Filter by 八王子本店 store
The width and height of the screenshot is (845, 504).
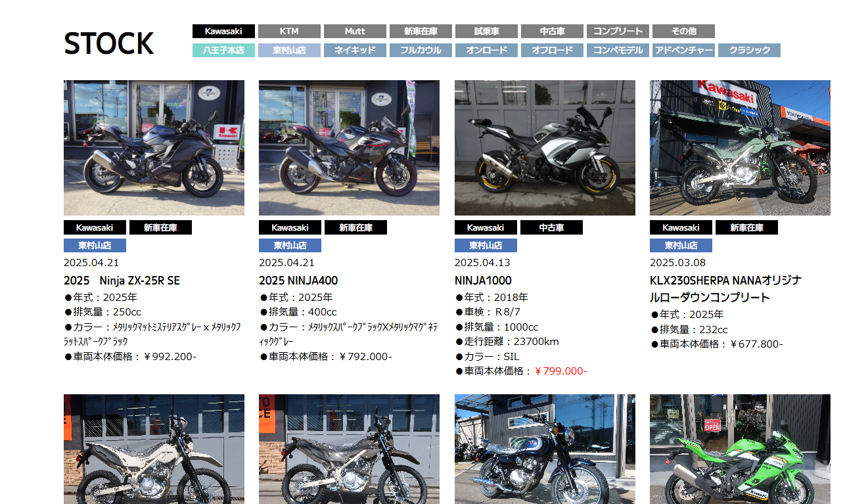(223, 51)
